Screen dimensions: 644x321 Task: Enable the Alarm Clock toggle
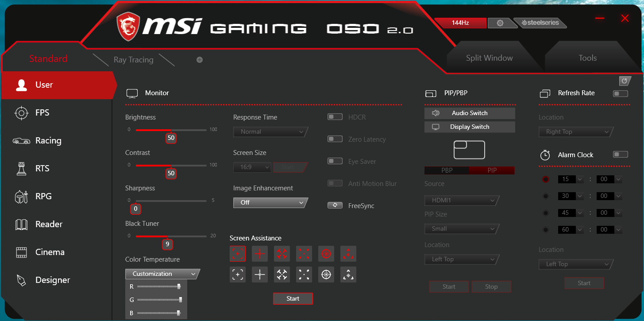[621, 155]
